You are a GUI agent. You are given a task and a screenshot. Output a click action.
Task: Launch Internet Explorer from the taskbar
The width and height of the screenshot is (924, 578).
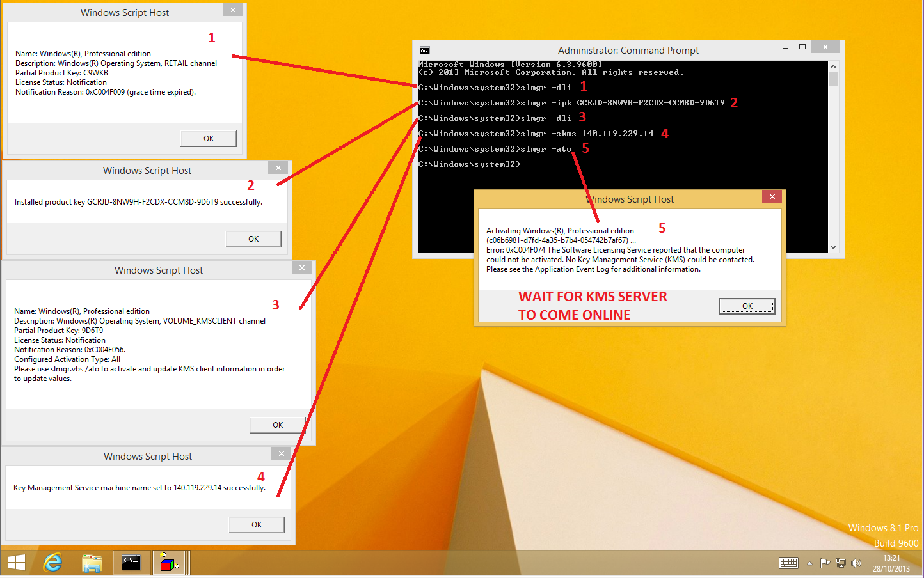click(x=52, y=563)
